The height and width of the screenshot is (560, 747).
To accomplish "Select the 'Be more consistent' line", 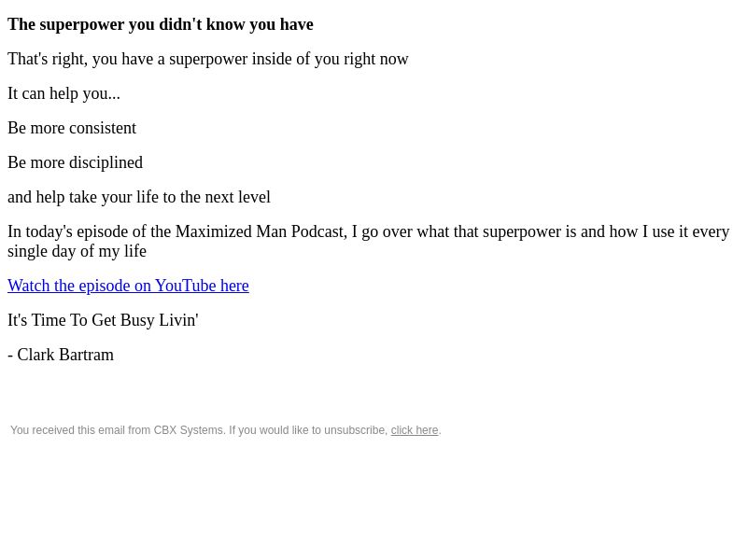I will [72, 128].
